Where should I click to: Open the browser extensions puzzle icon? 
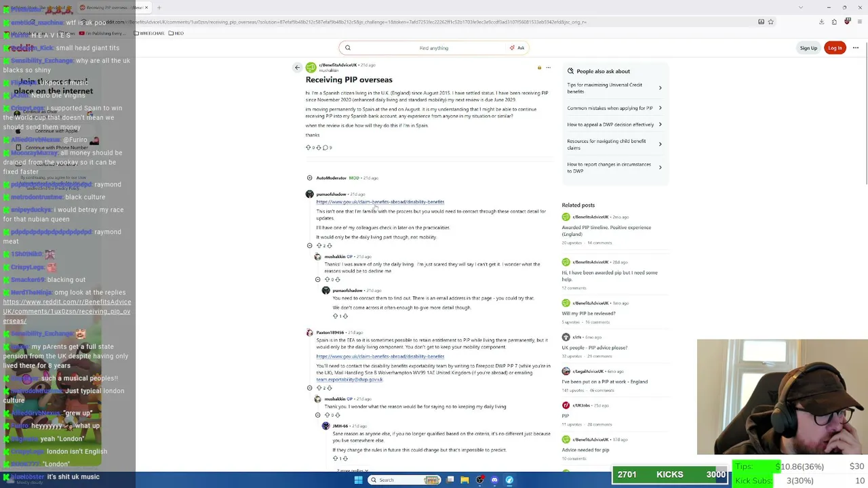[x=834, y=22]
